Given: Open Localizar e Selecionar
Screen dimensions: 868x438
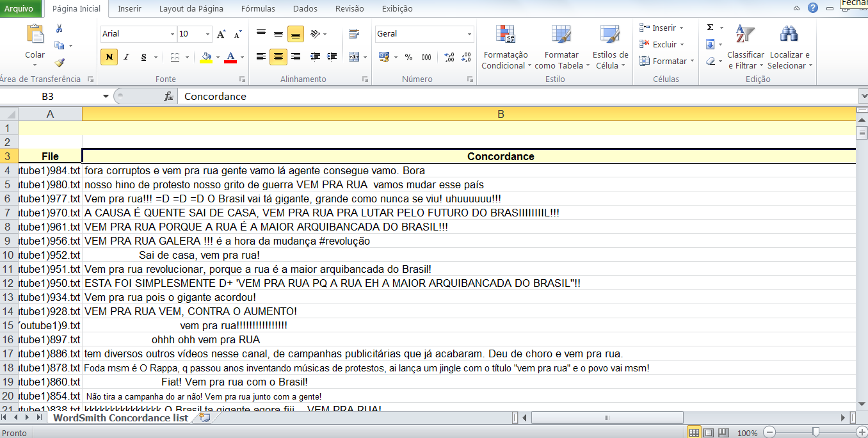Looking at the screenshot, I should point(788,46).
